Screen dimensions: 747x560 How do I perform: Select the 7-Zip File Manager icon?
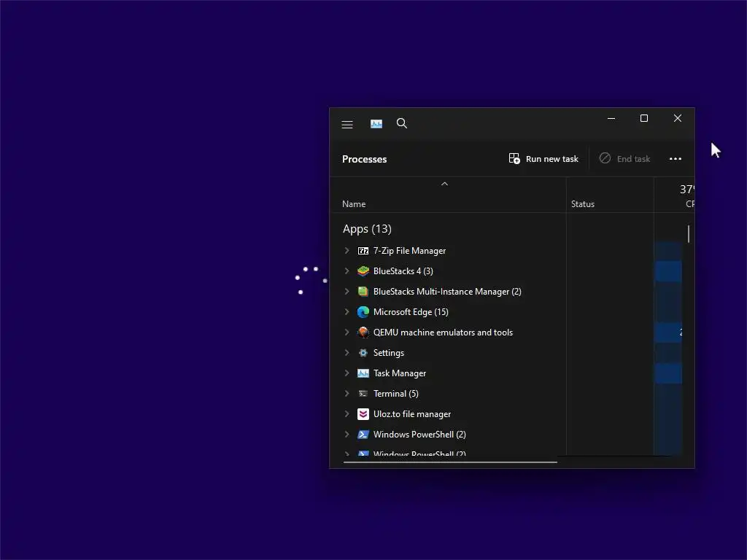coord(363,251)
